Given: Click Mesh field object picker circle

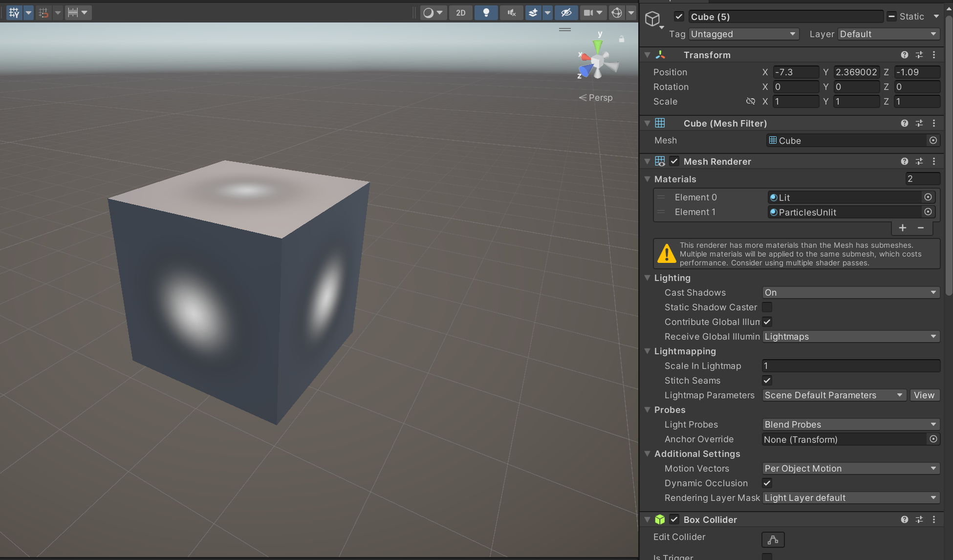Looking at the screenshot, I should click(933, 141).
